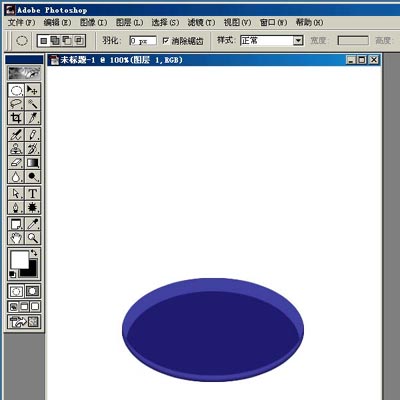
Task: Jump to ImageReady button
Action: [x=24, y=321]
